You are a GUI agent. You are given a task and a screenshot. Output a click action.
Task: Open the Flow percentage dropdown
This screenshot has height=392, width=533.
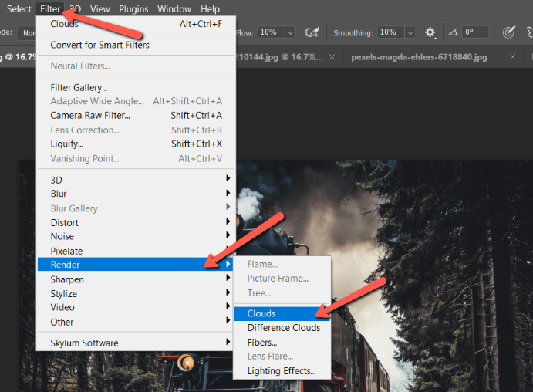click(290, 32)
